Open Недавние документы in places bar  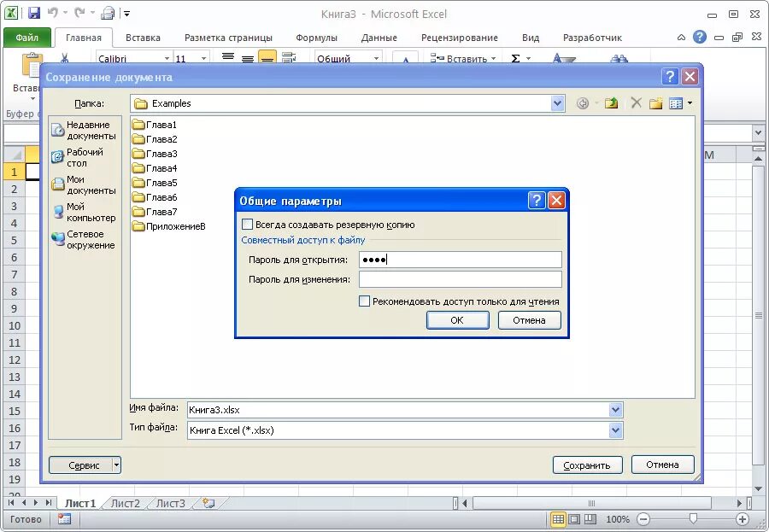click(x=85, y=130)
